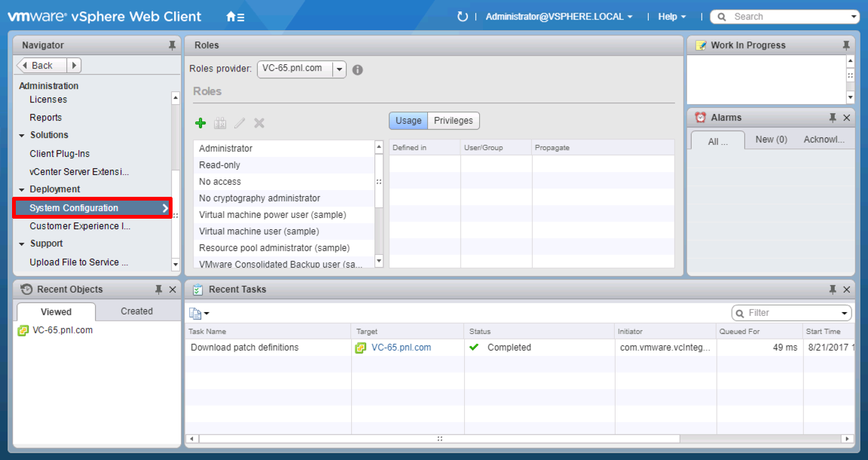The image size is (868, 460).
Task: Click the VC-65.pnl.com vCenter icon in Recent Objects
Action: coord(23,331)
